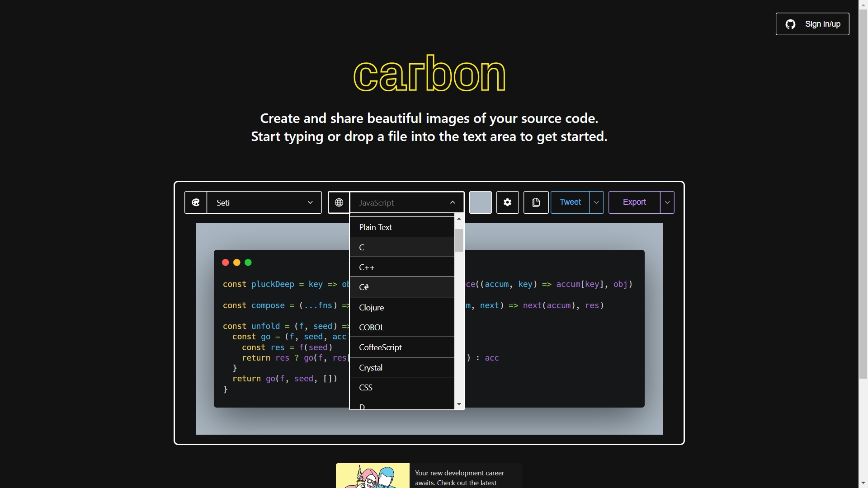Viewport: 868px width, 488px height.
Task: Click the 'const res = f(seed)' line
Action: [x=287, y=347]
